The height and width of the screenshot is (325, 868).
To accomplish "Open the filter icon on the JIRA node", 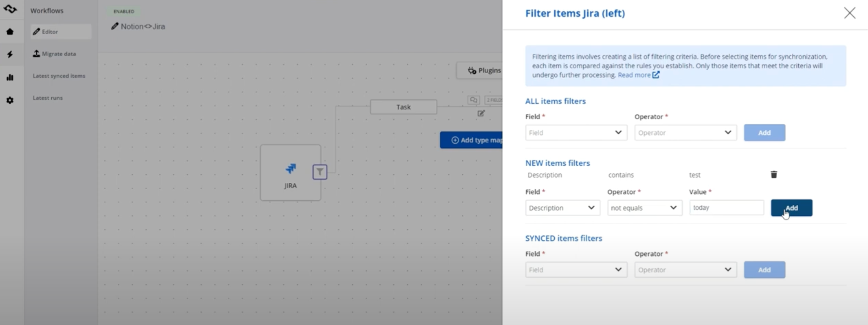I will (319, 172).
